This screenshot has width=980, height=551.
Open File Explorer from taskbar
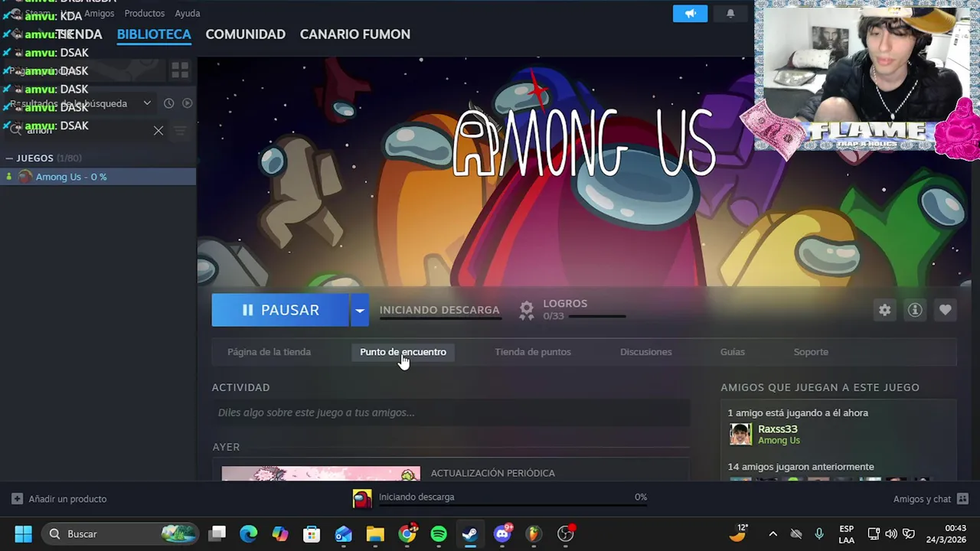(x=375, y=533)
